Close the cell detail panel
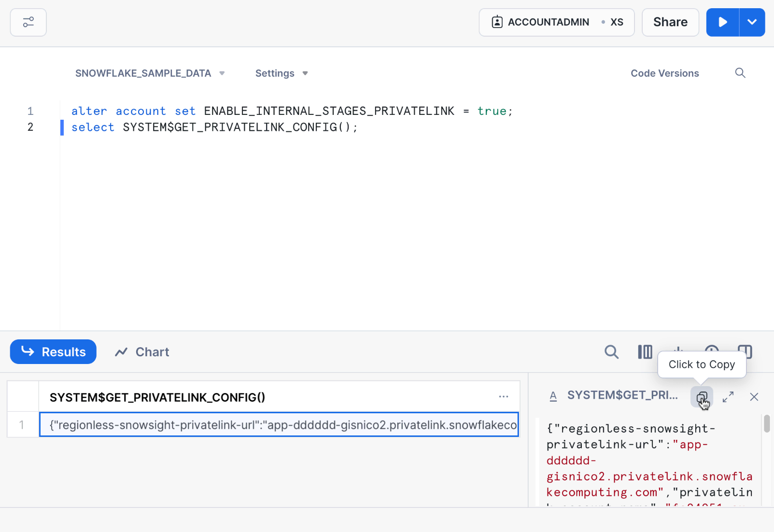 [754, 397]
